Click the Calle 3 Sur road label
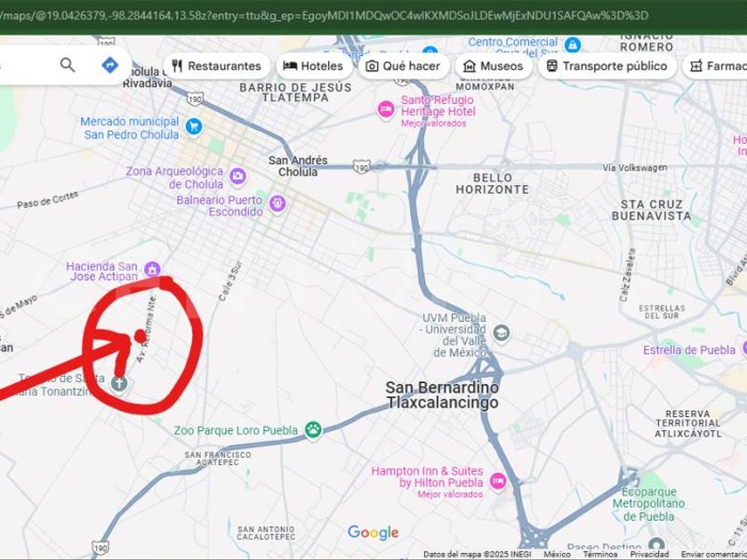The height and width of the screenshot is (560, 747). coord(230,282)
